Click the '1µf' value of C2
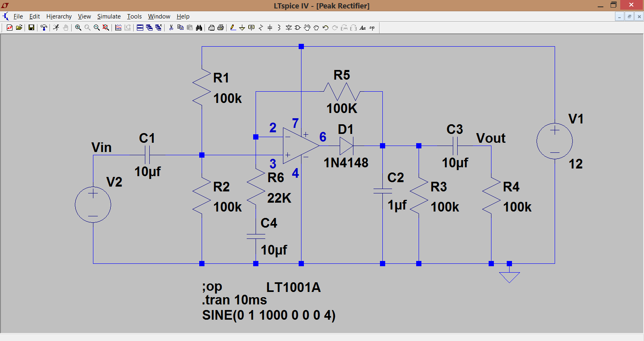644x341 pixels. pyautogui.click(x=397, y=205)
